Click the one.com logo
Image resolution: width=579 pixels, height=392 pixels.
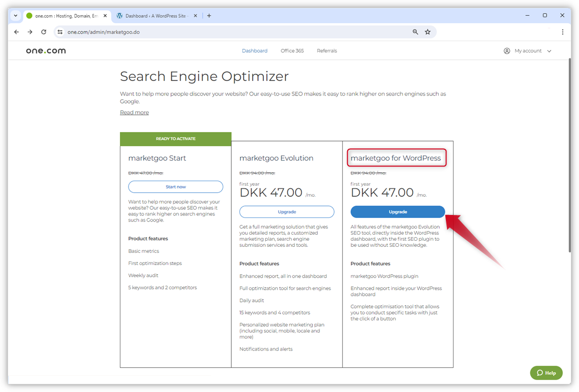(46, 51)
